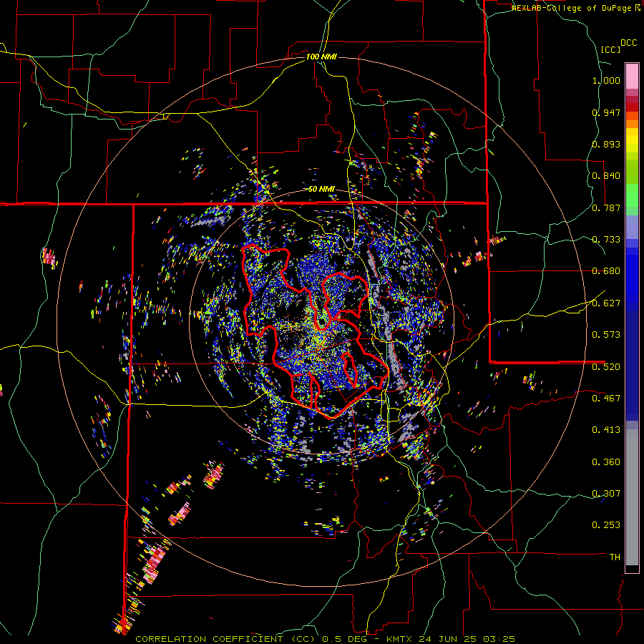Select the 0.573 colorbar value label

[x=606, y=335]
